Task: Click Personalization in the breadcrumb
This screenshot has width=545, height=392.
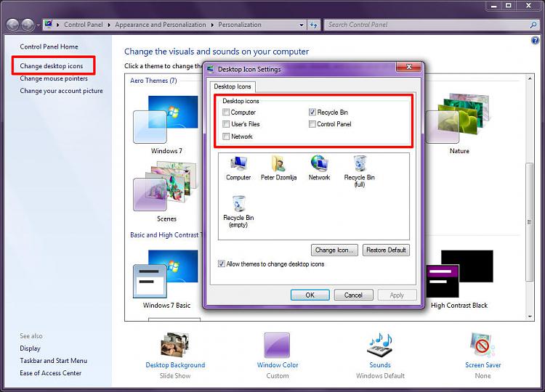Action: pyautogui.click(x=240, y=25)
